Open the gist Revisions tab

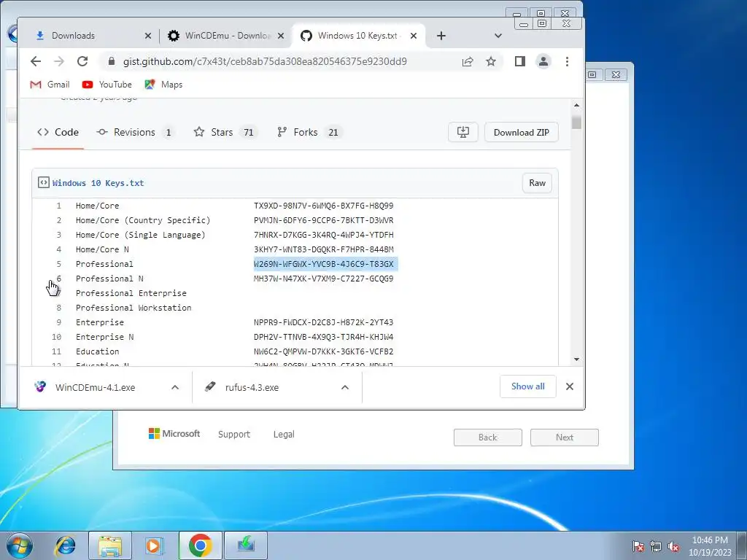tap(135, 133)
